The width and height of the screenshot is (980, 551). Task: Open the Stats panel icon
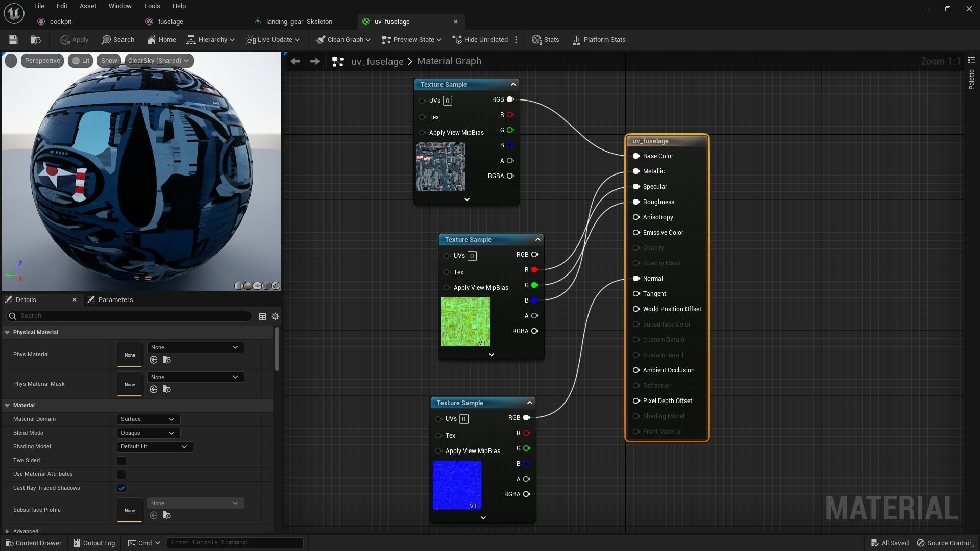coord(545,40)
